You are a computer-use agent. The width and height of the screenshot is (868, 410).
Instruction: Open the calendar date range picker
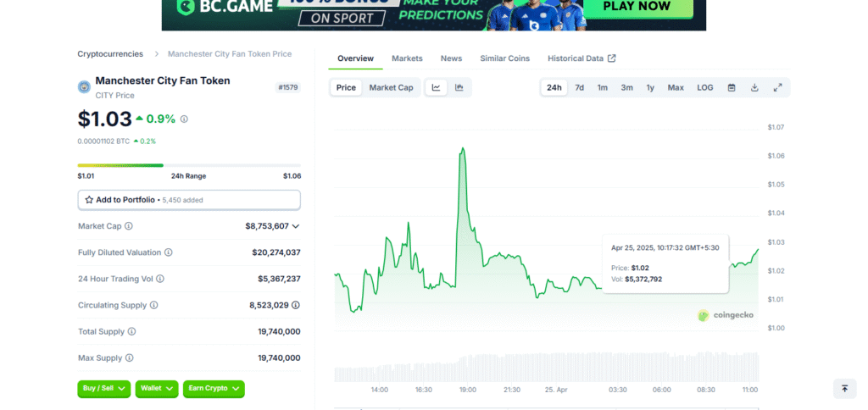(731, 87)
